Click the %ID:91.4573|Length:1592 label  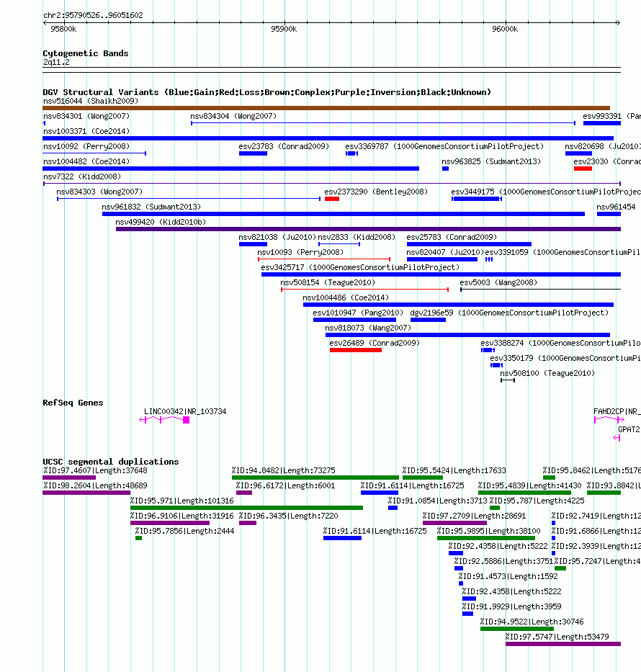pyautogui.click(x=508, y=576)
